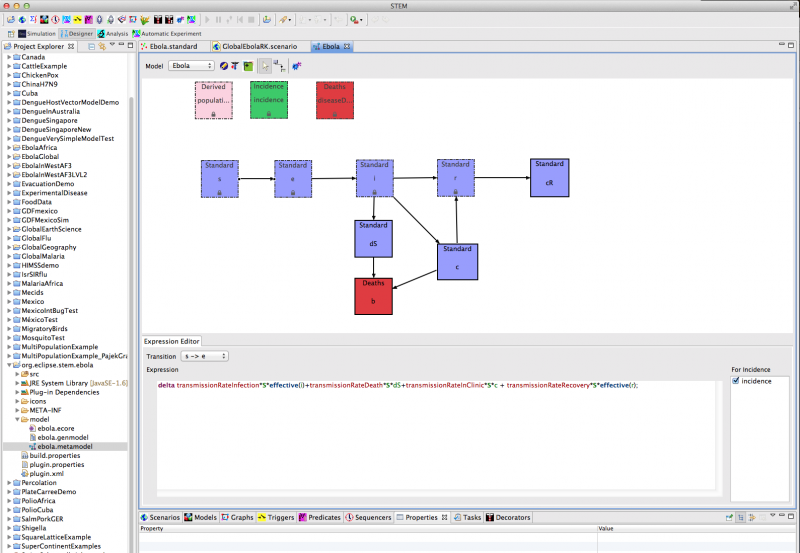Select the pink Derived population box
Screen dimensions: 800x553
pos(214,100)
